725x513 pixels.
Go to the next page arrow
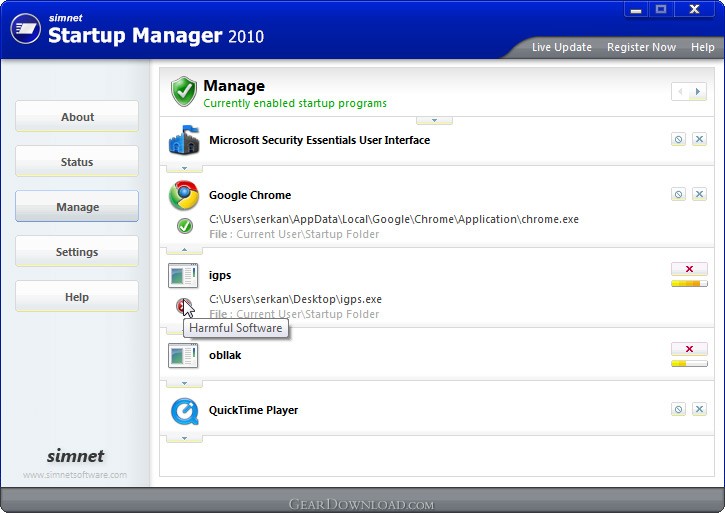698,92
